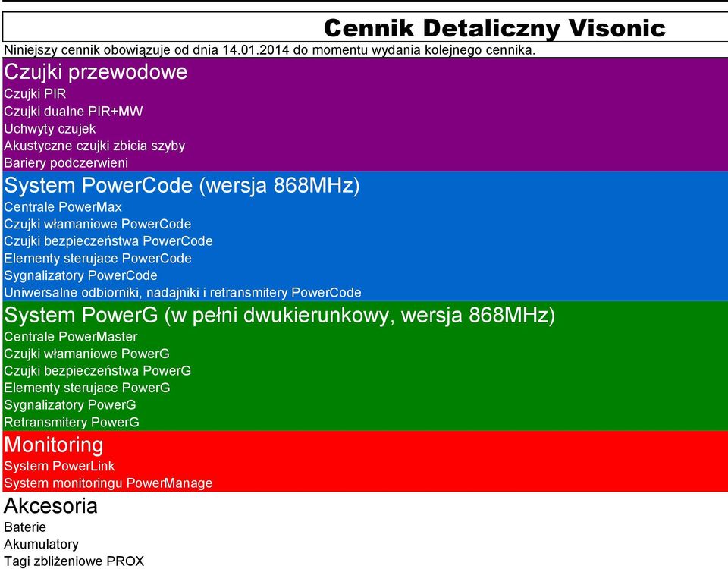Open 'Czujki włamaniowe PowerCode'
This screenshot has width=728, height=569.
click(98, 225)
